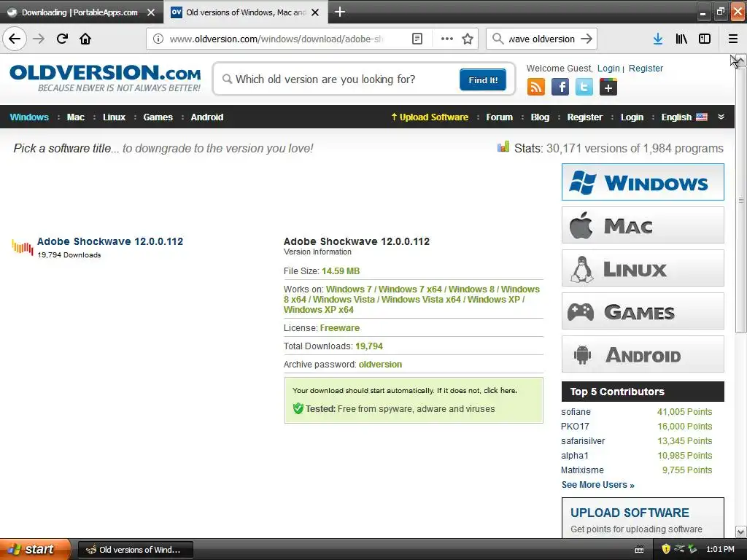
Task: Click the Adobe Shockwave program icon
Action: pyautogui.click(x=23, y=247)
